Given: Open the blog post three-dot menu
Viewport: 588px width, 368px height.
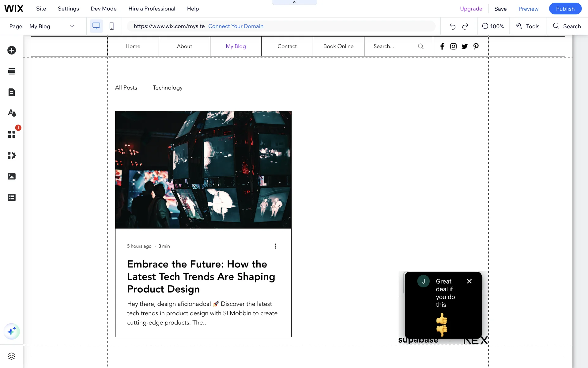Looking at the screenshot, I should click(x=276, y=246).
